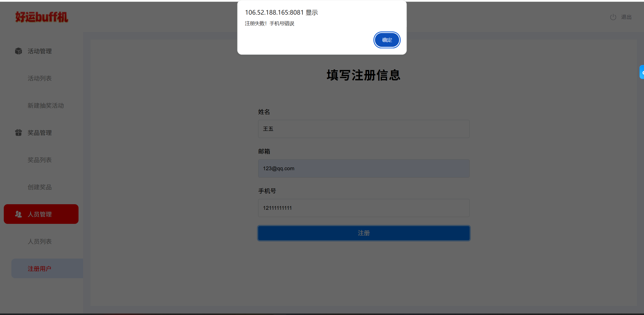Collapse the 奖品管理 menu section
The width and height of the screenshot is (644, 315).
[40, 133]
